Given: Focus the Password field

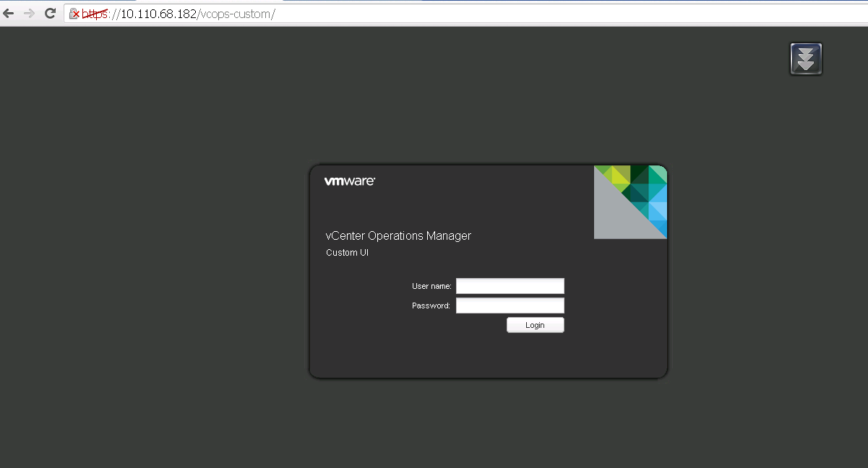Looking at the screenshot, I should 510,306.
